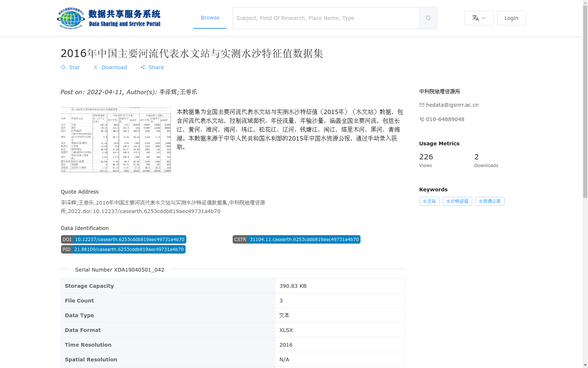Click the 中科院地理资源所 organization name
Viewport: 588px width, 368px height.
click(x=440, y=91)
